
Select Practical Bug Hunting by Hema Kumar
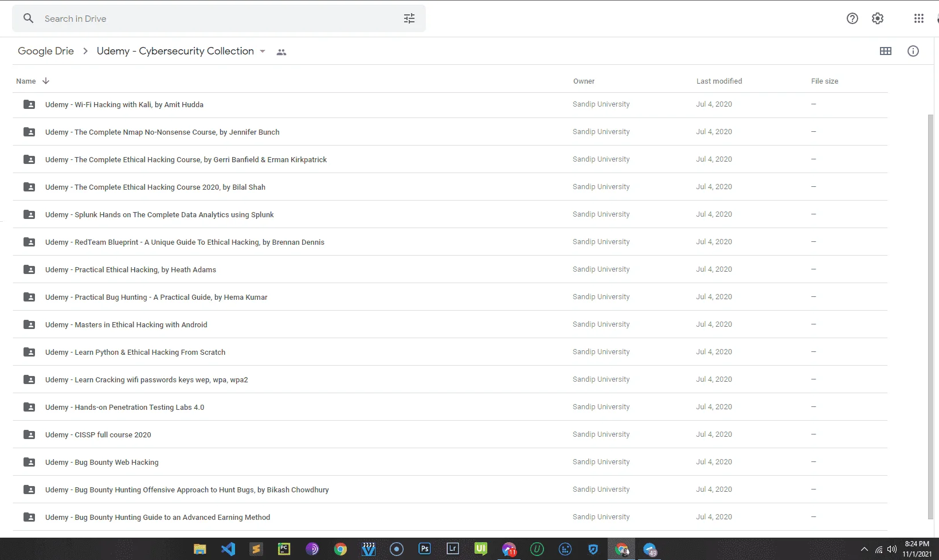pyautogui.click(x=450, y=297)
